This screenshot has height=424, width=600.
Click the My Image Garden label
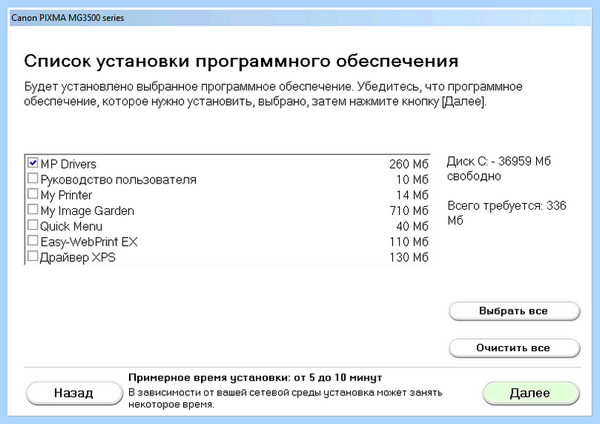[87, 211]
